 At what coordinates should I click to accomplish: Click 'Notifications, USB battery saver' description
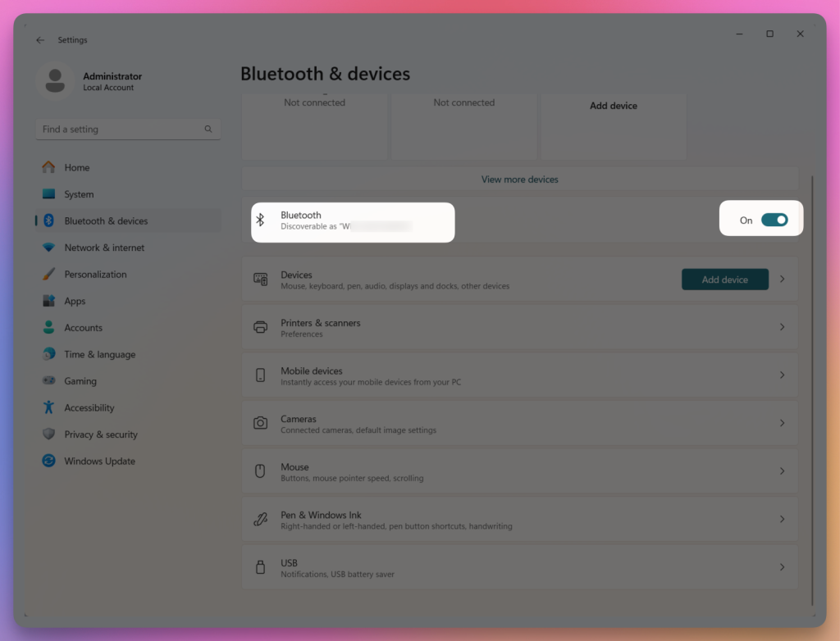337,574
